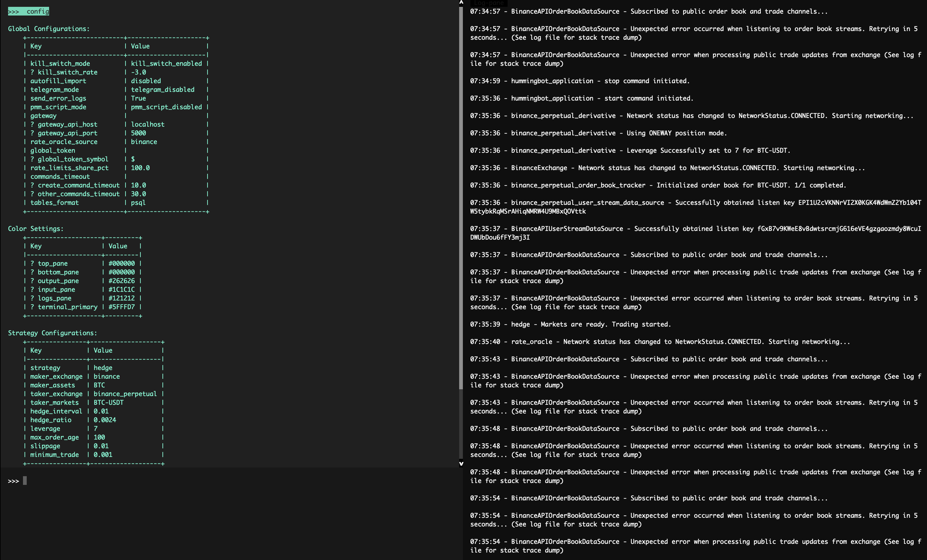The height and width of the screenshot is (560, 927).
Task: Select the 'telegram_disabled' value
Action: point(162,89)
